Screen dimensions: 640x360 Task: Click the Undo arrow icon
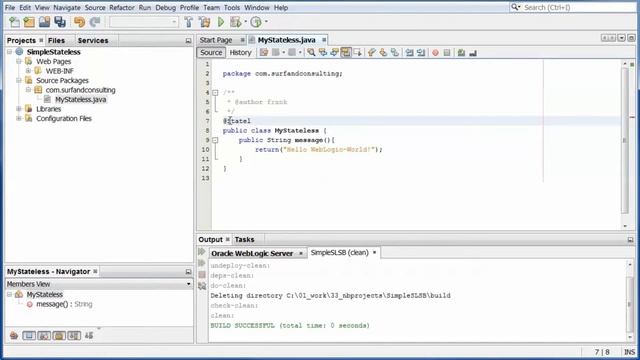point(79,22)
